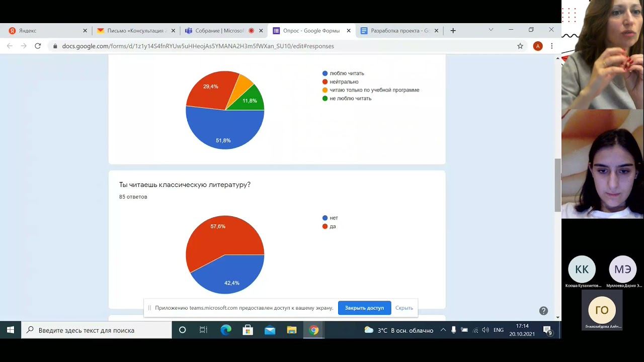Image resolution: width=644 pixels, height=362 pixels.
Task: Close the Разработка проекта tab
Action: [436, 31]
